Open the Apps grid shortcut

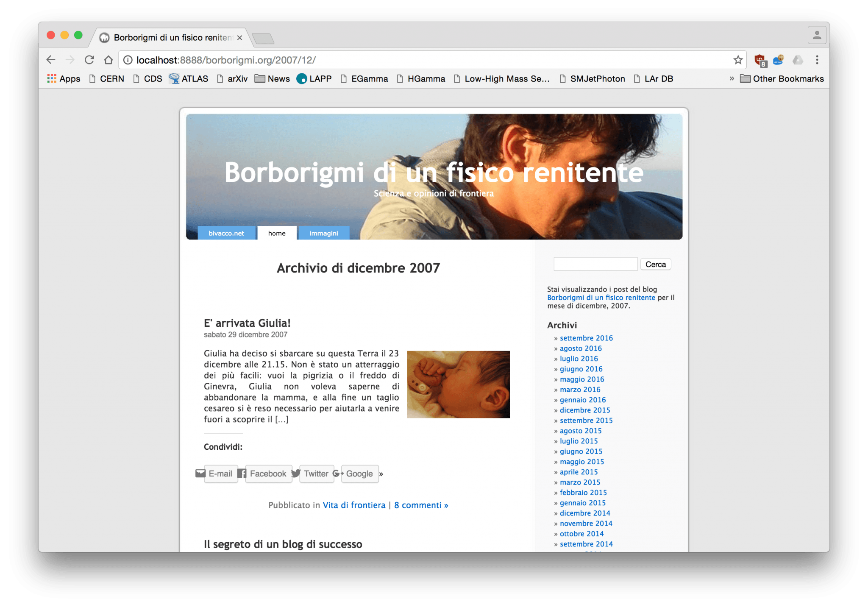pos(64,78)
